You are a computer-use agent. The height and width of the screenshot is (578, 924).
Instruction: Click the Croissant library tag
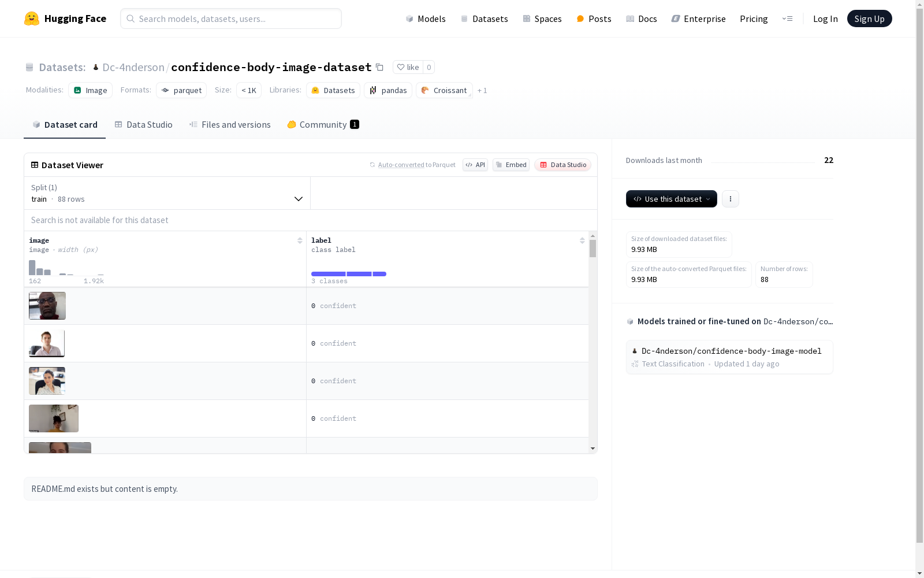coord(444,90)
